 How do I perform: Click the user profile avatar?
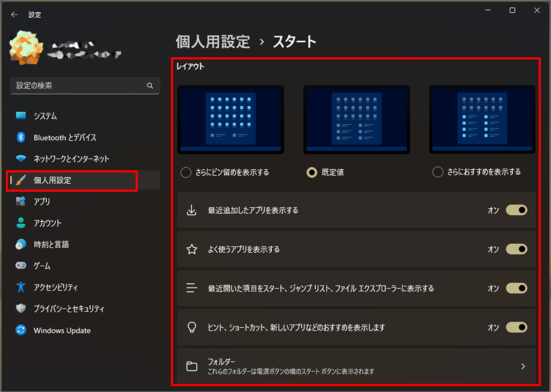[26, 48]
